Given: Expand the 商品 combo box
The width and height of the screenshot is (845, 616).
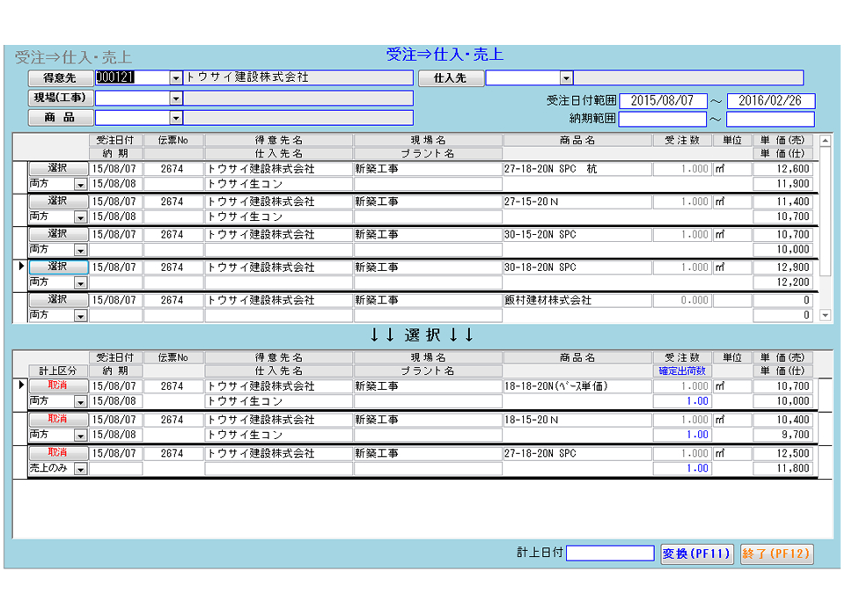Looking at the screenshot, I should click(176, 118).
